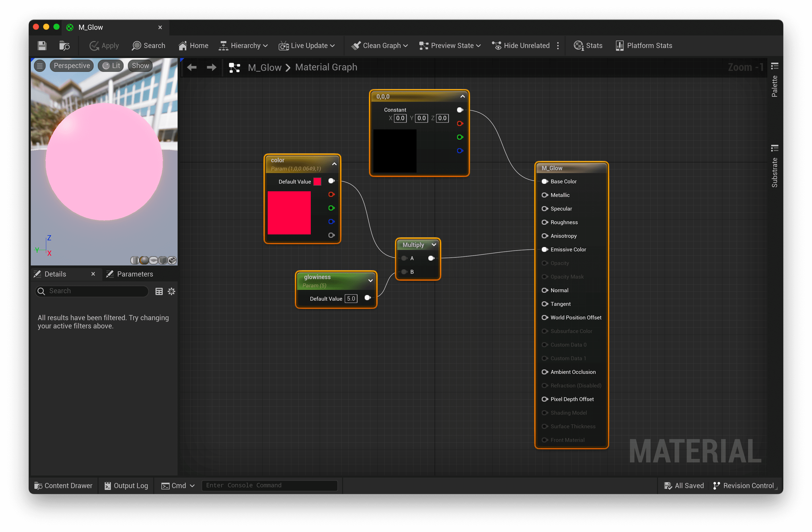This screenshot has width=812, height=532.
Task: Expand the Multiply node chevron
Action: tap(434, 245)
